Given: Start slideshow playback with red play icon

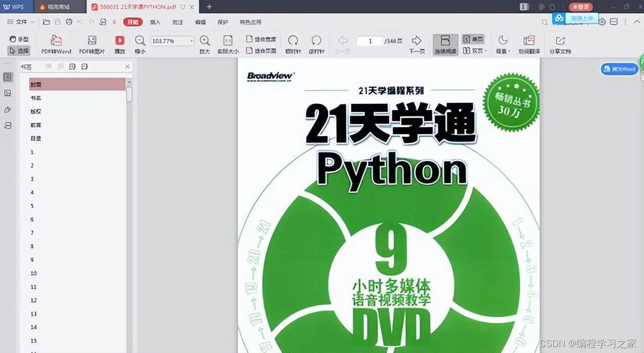Looking at the screenshot, I should point(120,45).
